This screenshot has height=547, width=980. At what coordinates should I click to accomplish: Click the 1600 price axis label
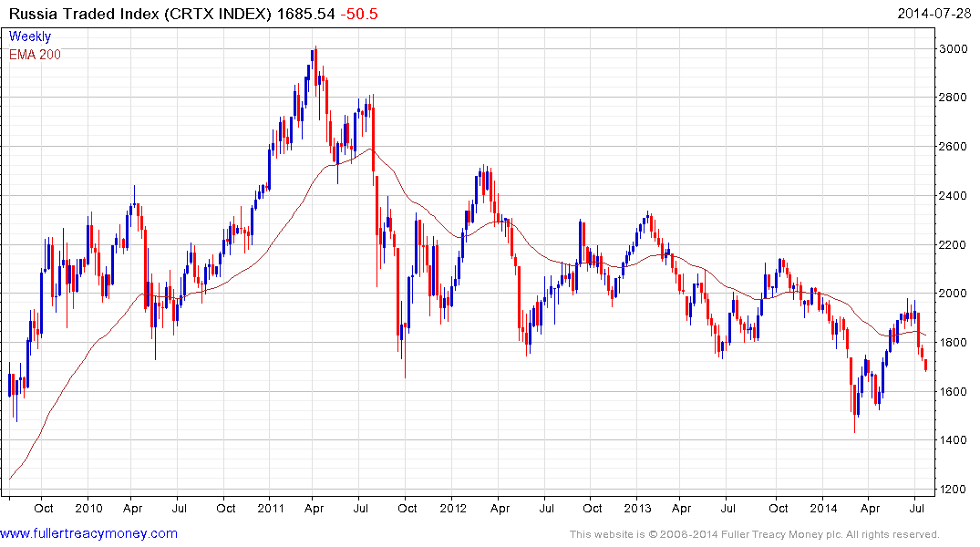(954, 391)
